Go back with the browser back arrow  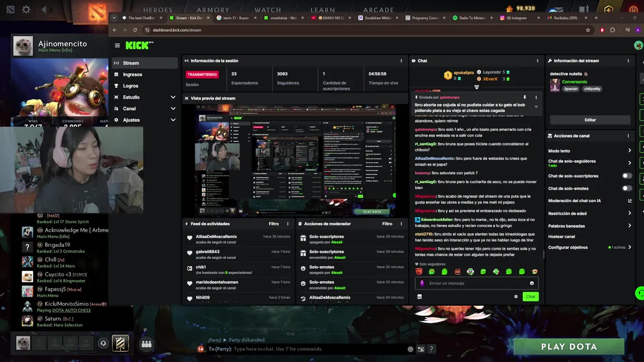pyautogui.click(x=115, y=30)
